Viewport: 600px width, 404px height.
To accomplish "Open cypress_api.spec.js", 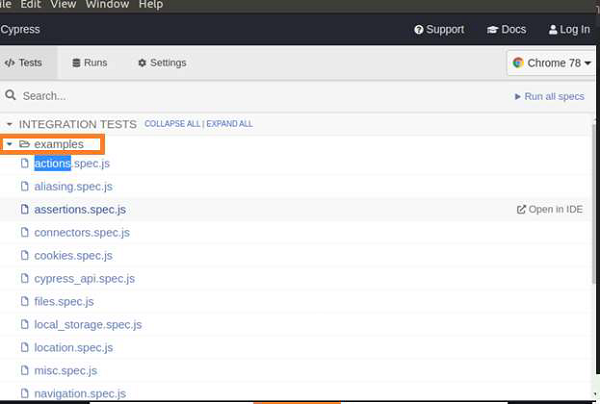I will 85,279.
